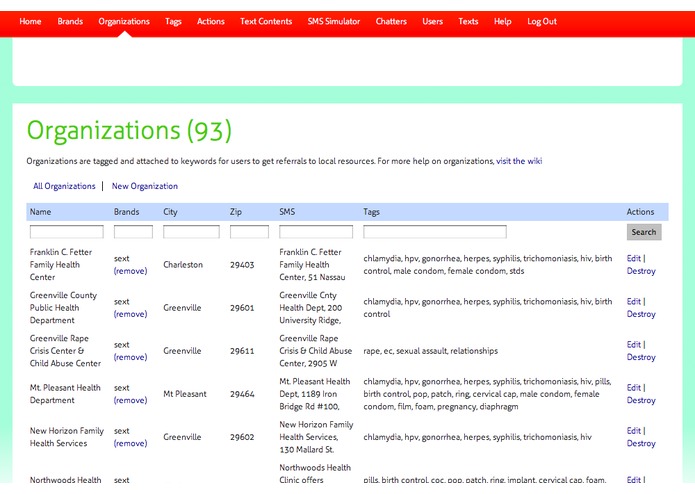The height and width of the screenshot is (494, 695).
Task: Remove sext brand from Greenville Rape Crisis Center
Action: (x=130, y=357)
